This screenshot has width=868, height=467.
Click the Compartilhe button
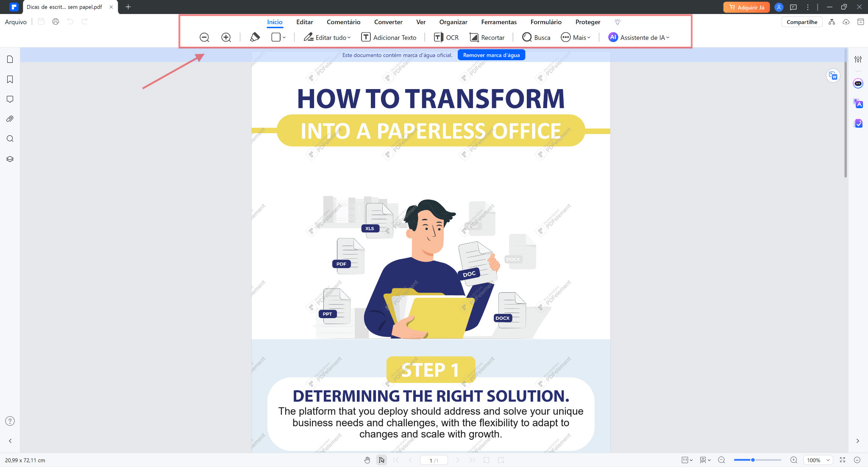802,22
